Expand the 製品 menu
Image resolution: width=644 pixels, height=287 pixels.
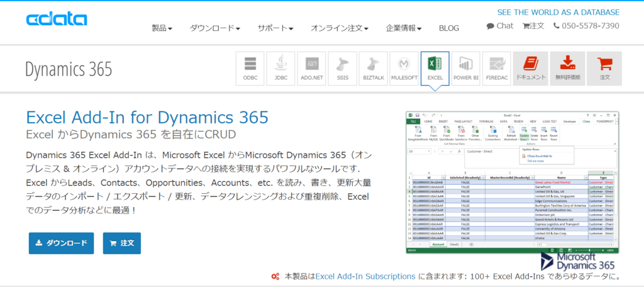(162, 28)
